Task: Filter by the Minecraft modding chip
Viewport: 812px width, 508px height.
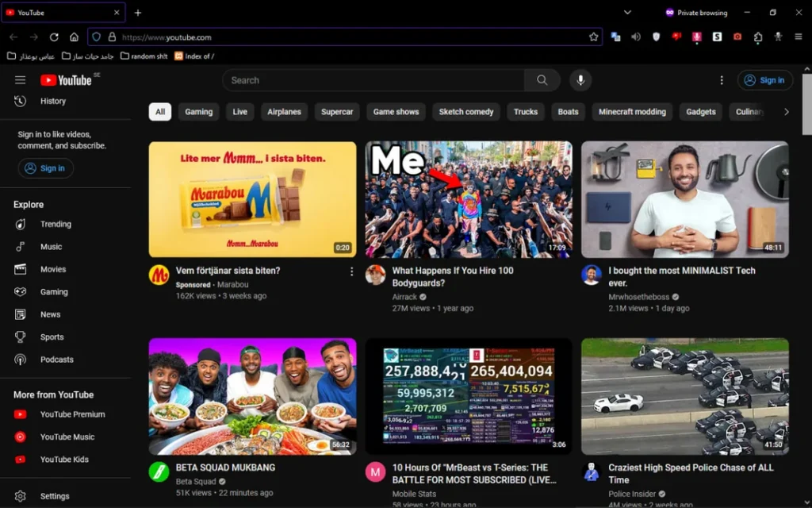Action: (632, 112)
